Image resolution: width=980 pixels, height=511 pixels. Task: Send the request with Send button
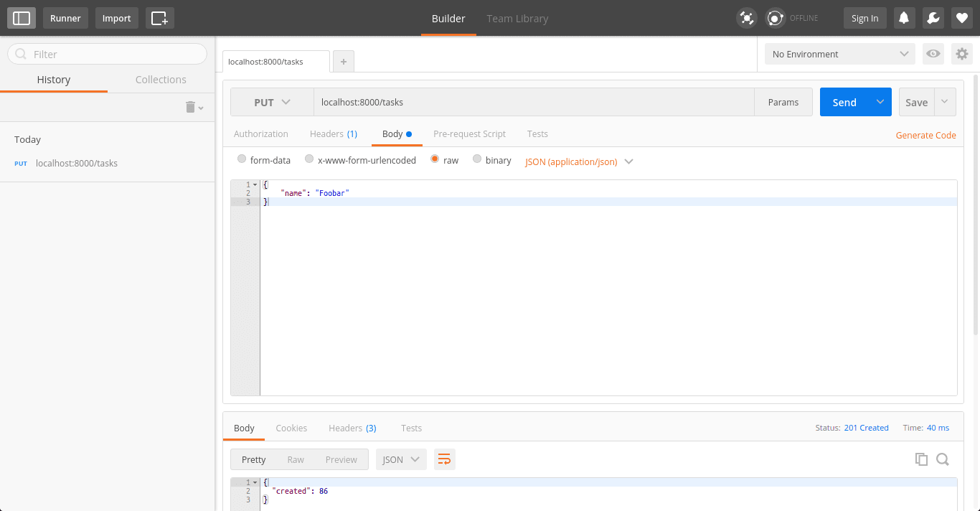(x=844, y=102)
